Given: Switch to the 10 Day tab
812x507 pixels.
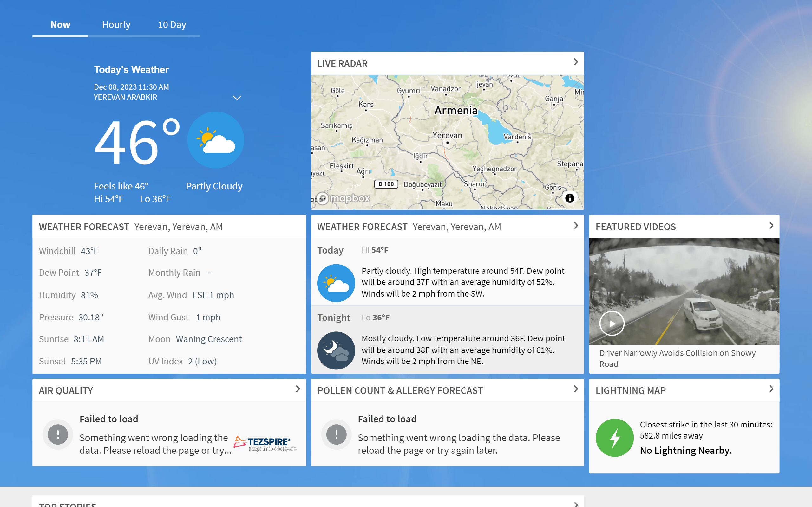Looking at the screenshot, I should pos(172,25).
